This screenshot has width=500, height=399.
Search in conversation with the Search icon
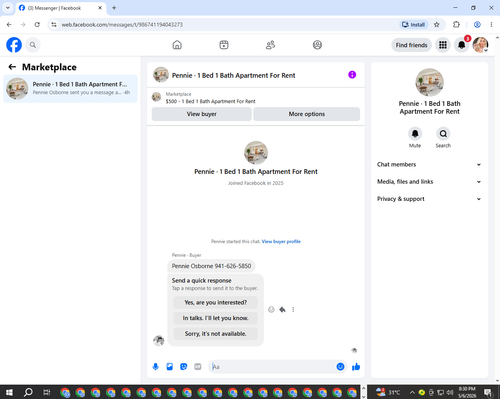coord(443,134)
